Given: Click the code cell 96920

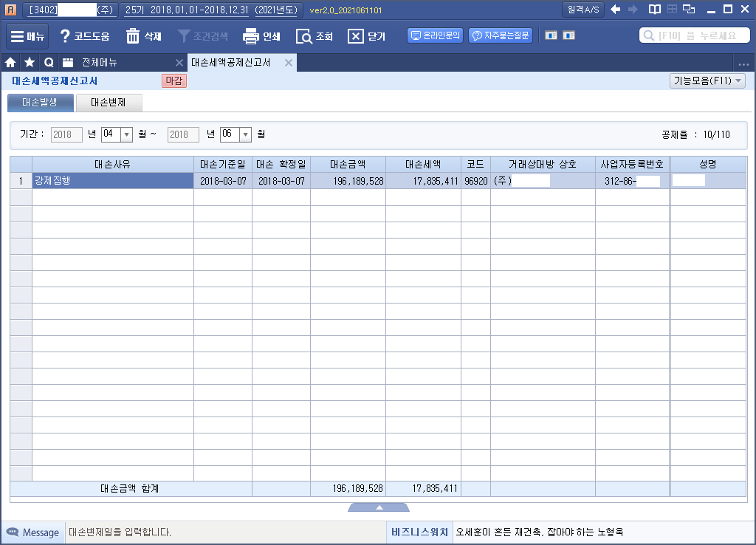Looking at the screenshot, I should point(476,181).
